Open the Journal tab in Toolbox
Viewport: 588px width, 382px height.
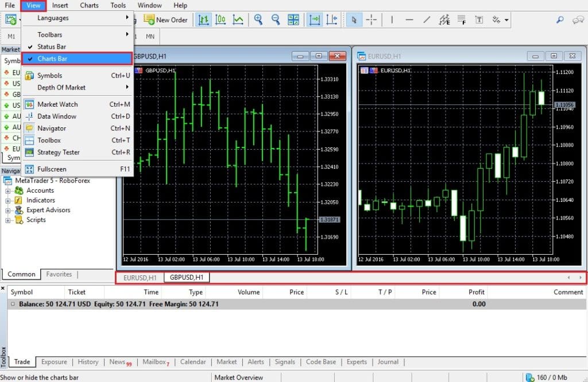[x=388, y=362]
